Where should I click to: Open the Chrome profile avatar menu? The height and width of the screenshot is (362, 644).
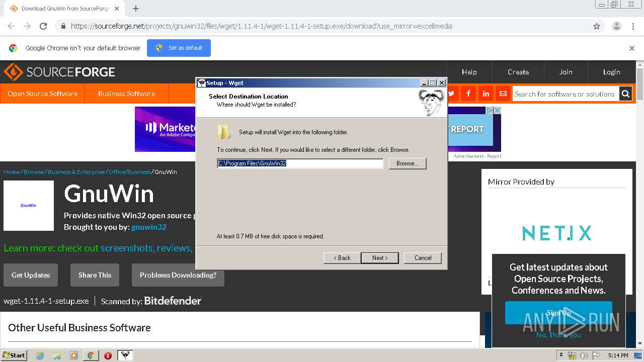tap(616, 26)
